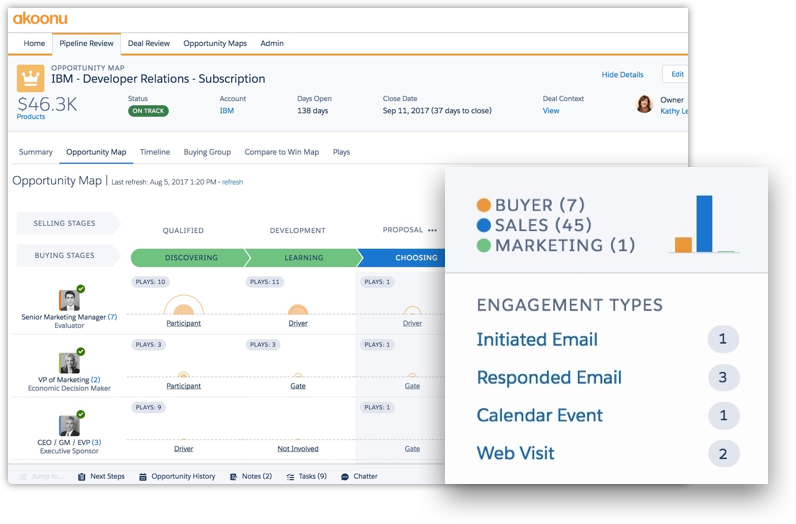Image resolution: width=796 pixels, height=524 pixels.
Task: Click the blue Sales bar in chart
Action: click(x=704, y=224)
